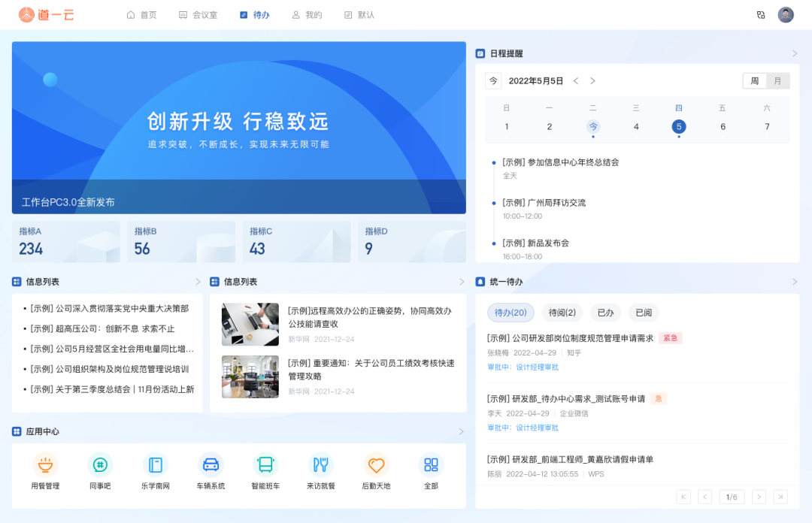812x523 pixels.
Task: Open schedule 广州局拜访交流
Action: coord(544,202)
